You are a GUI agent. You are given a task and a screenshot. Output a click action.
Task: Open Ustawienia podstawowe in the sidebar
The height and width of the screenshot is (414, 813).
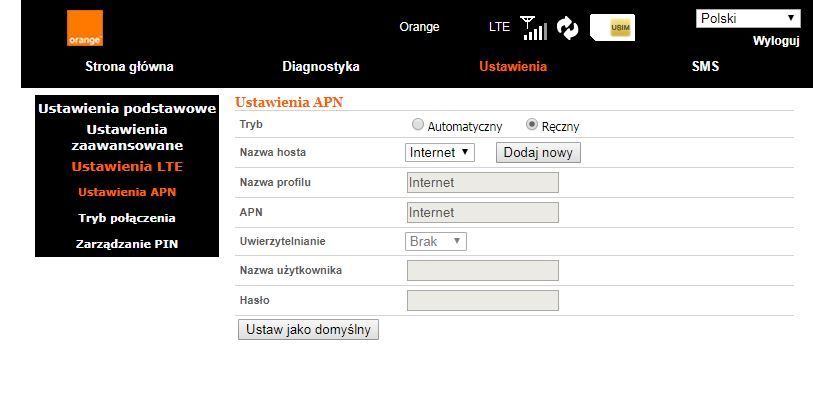coord(127,108)
